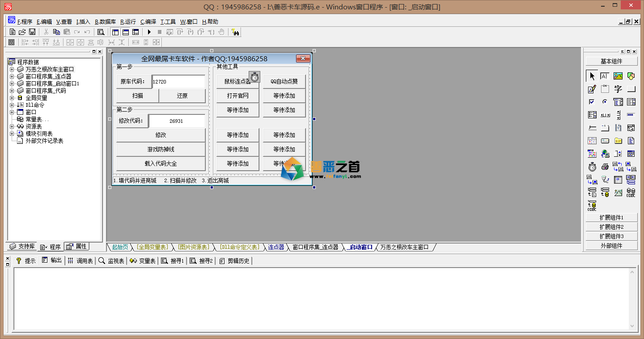Select the picture box component icon

point(618,76)
